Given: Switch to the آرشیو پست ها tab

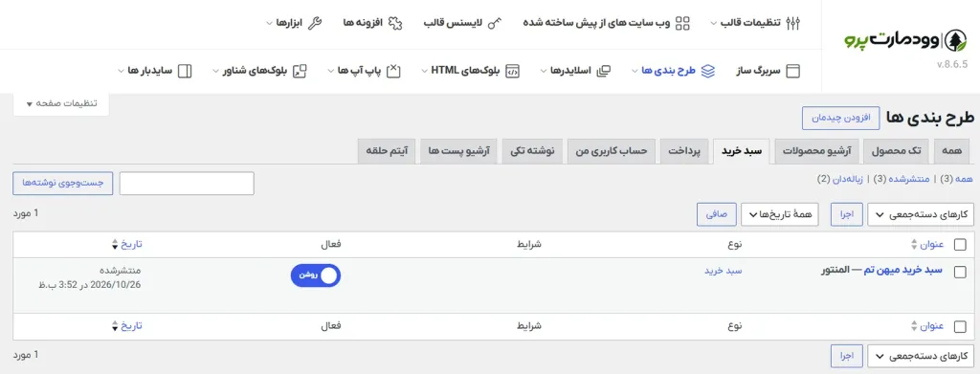Looking at the screenshot, I should click(458, 152).
